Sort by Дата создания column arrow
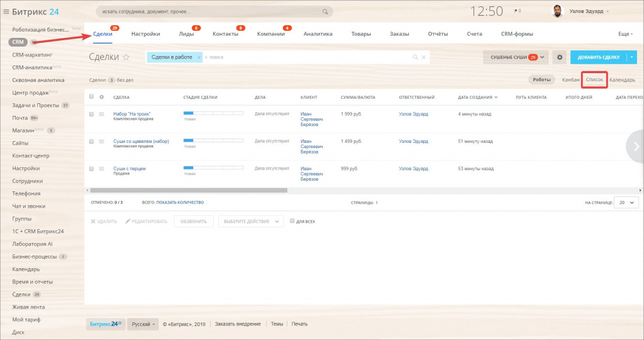The width and height of the screenshot is (644, 340). 496,98
